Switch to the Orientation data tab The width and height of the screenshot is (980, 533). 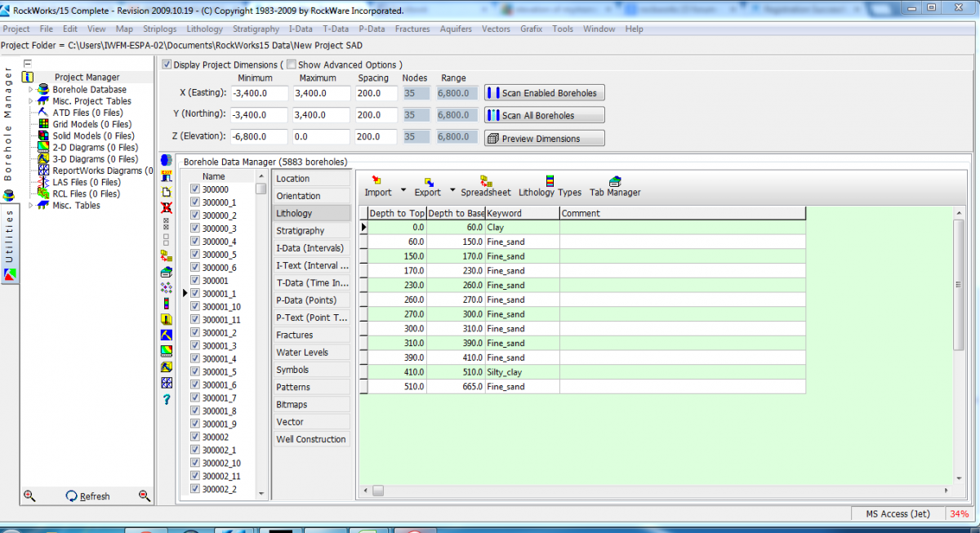312,196
